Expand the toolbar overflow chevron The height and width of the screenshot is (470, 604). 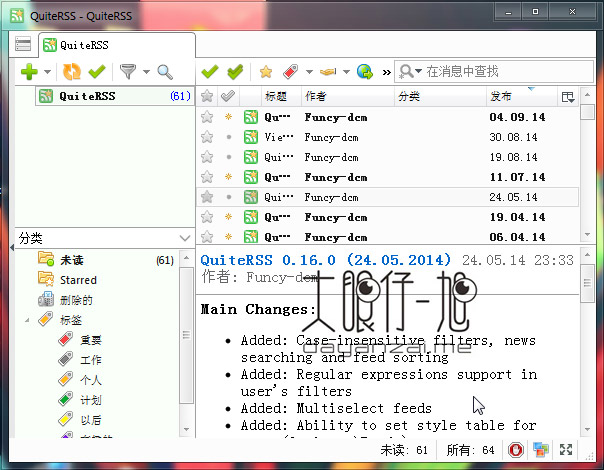click(386, 72)
